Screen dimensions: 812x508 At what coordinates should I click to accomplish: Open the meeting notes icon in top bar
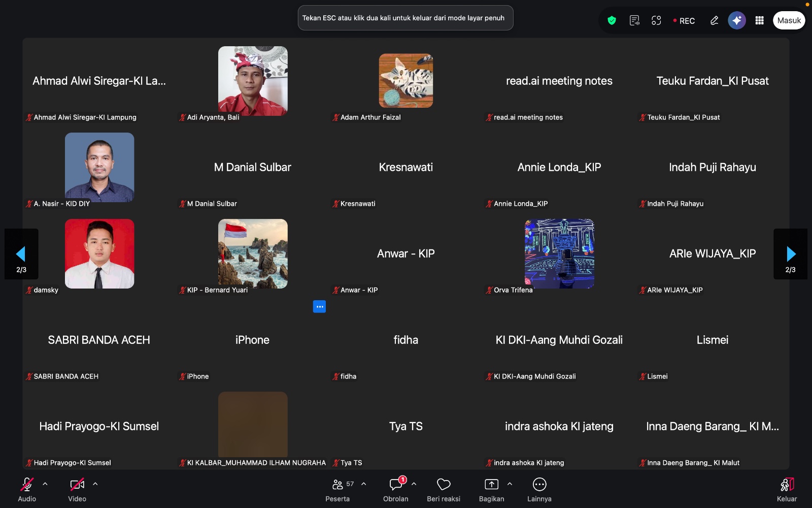[x=634, y=20]
